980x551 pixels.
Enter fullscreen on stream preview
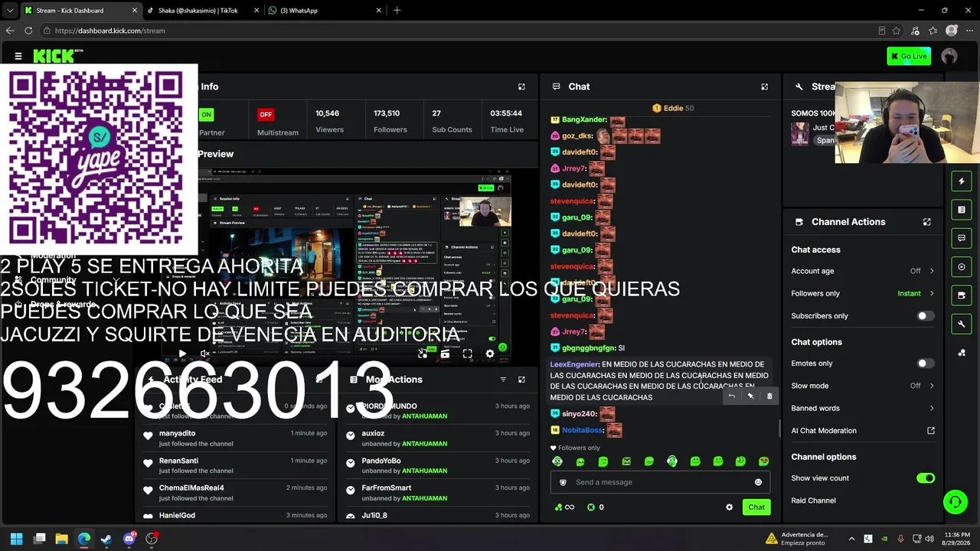point(467,354)
